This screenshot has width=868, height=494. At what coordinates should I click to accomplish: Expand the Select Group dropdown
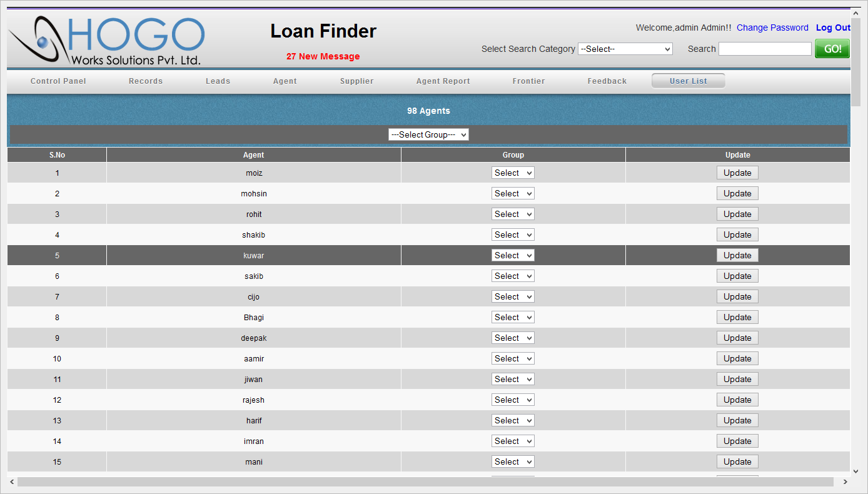click(x=428, y=134)
